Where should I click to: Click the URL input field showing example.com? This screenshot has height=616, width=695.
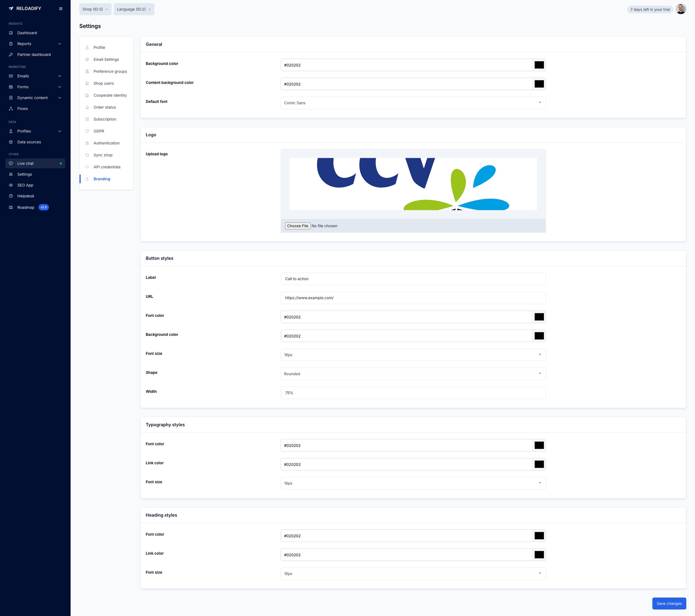[x=413, y=298]
